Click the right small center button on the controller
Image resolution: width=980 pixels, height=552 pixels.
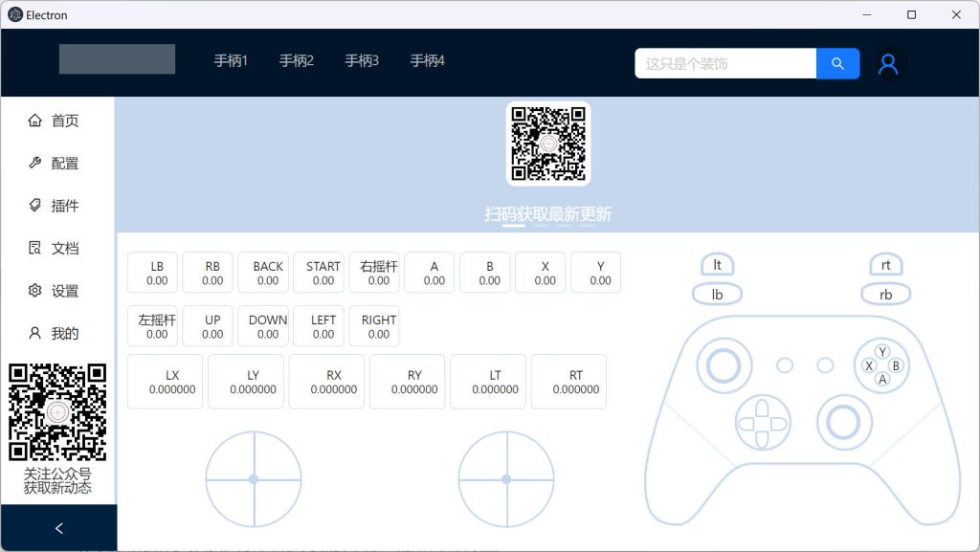click(x=825, y=365)
